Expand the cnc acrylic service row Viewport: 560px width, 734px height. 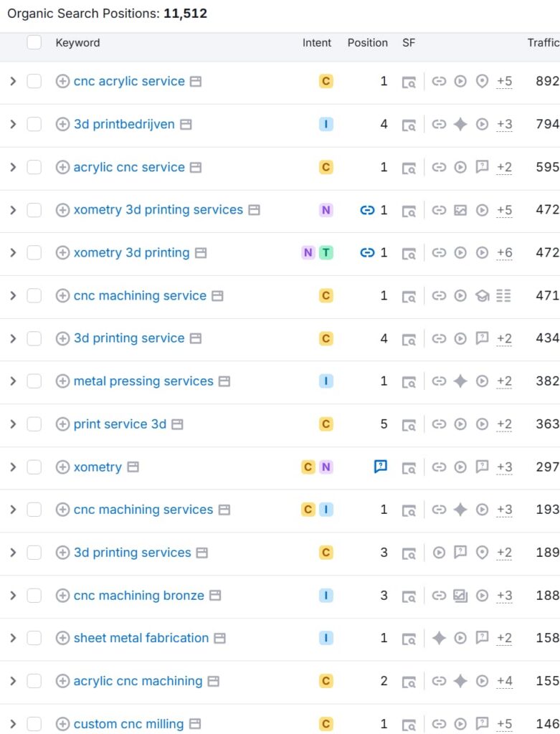click(x=13, y=82)
